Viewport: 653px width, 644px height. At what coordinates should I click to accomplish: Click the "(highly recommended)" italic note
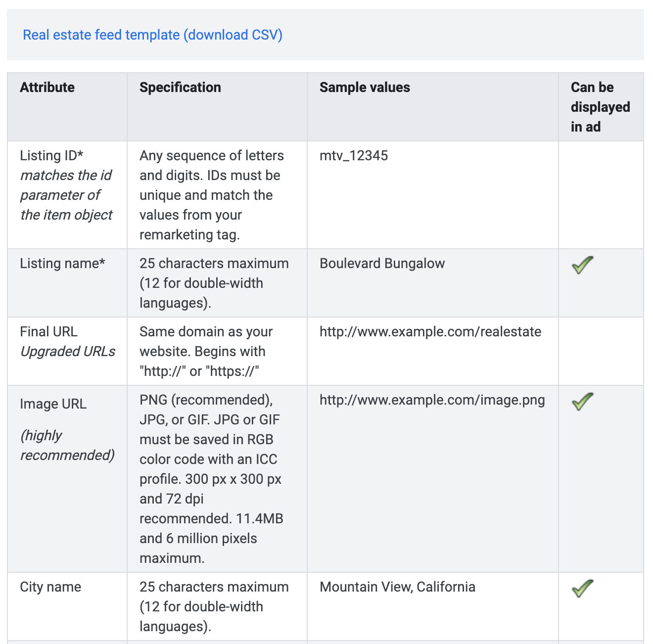(x=67, y=445)
